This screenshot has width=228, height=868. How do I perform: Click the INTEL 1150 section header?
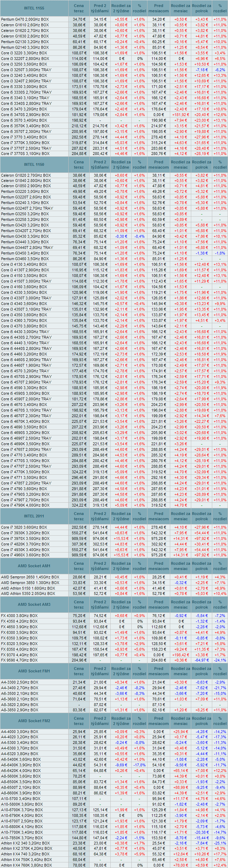pyautogui.click(x=34, y=164)
